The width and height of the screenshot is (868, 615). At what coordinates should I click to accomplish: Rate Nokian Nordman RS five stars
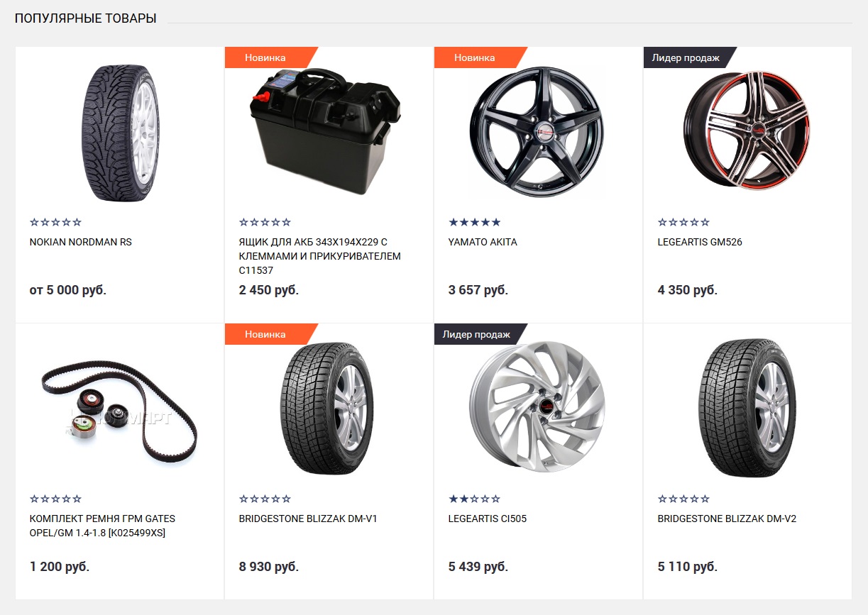click(x=77, y=222)
